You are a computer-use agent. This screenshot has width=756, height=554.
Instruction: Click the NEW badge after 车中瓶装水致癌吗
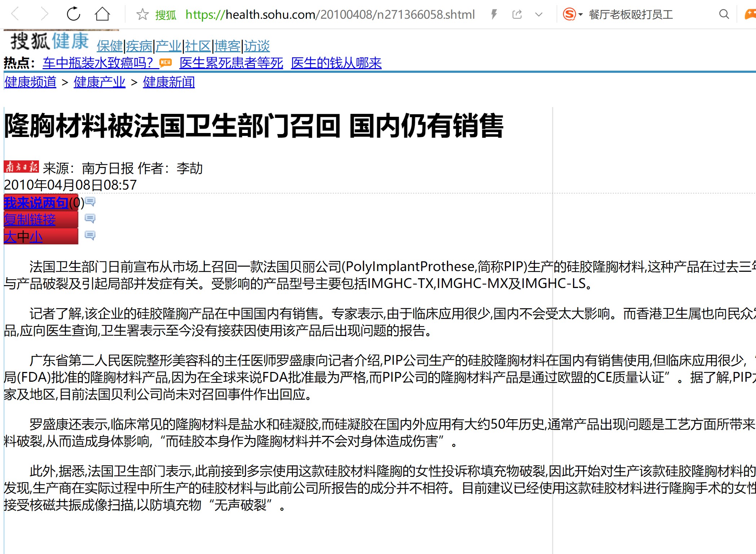click(166, 62)
